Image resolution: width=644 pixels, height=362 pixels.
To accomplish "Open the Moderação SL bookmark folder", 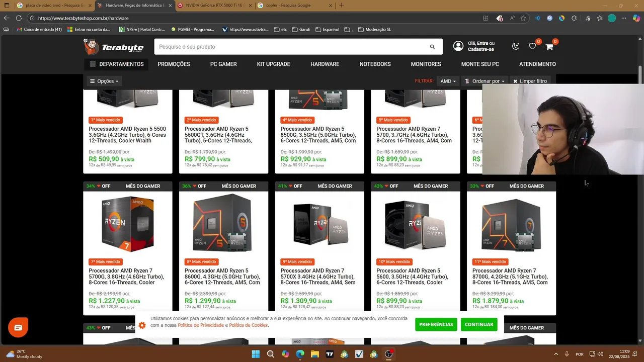I will pos(374,30).
